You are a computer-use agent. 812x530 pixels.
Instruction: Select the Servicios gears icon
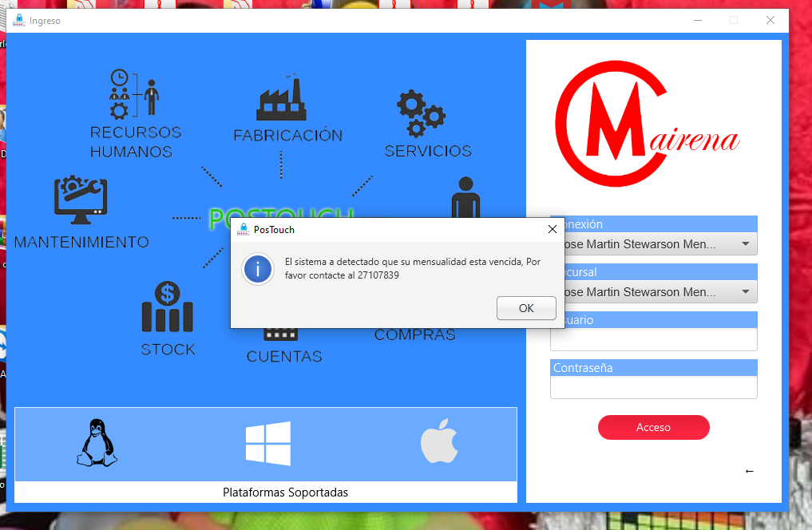pyautogui.click(x=420, y=113)
